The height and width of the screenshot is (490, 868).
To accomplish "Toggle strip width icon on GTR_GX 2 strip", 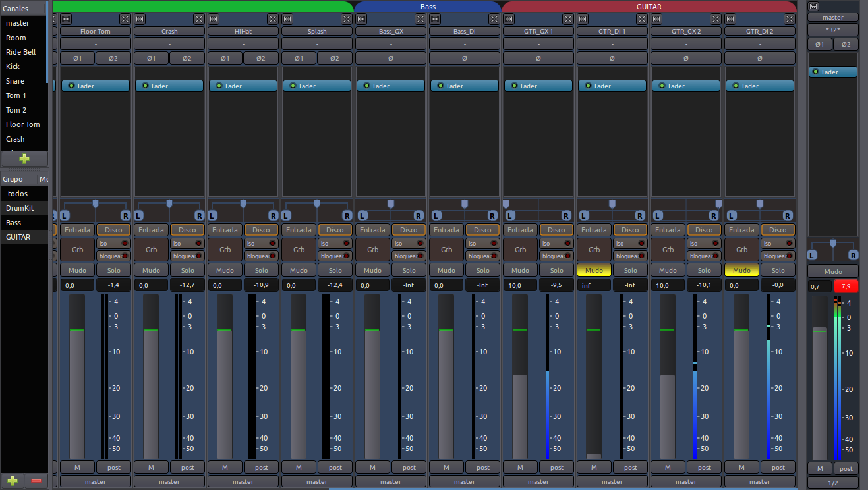I will 656,19.
